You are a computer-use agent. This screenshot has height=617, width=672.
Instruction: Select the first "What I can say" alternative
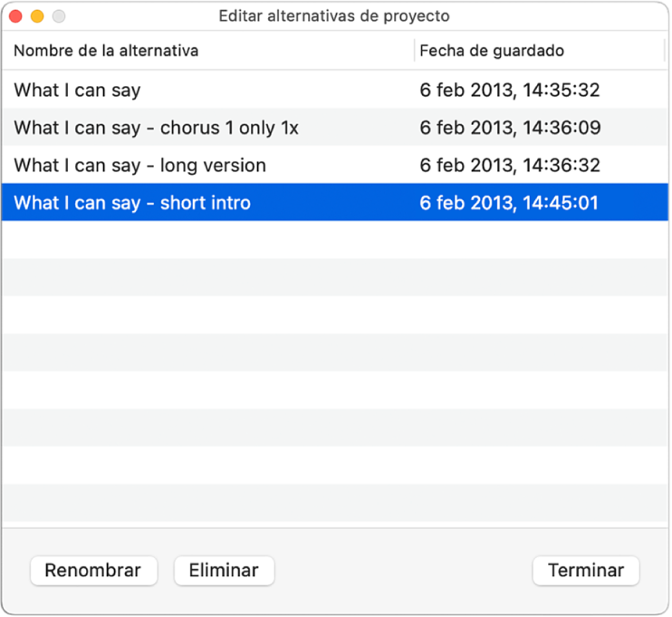77,90
